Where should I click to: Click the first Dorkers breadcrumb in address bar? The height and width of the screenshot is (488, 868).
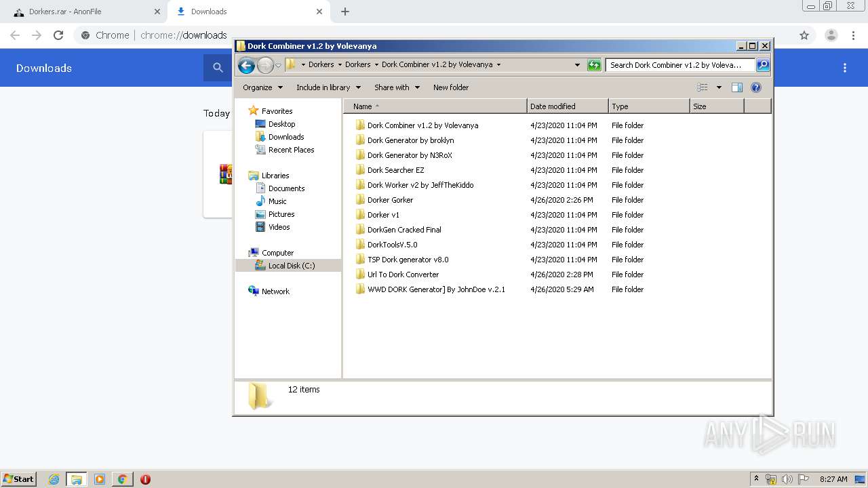[x=321, y=65]
